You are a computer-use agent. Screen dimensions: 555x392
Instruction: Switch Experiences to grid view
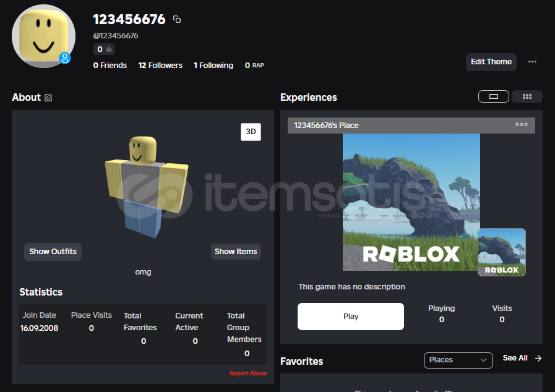tap(527, 96)
